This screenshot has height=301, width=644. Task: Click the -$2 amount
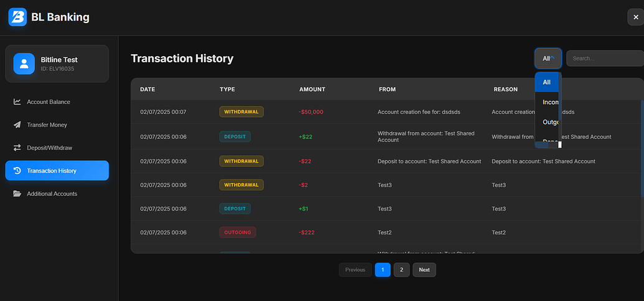tap(303, 185)
